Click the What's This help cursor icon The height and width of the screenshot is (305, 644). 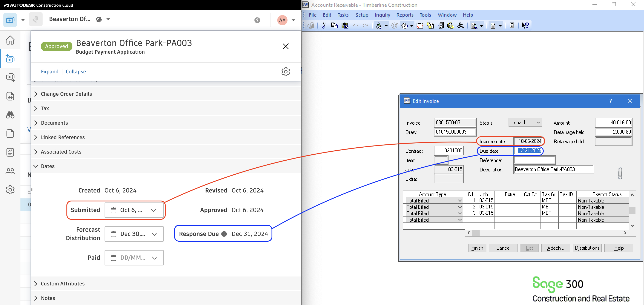[x=525, y=26]
